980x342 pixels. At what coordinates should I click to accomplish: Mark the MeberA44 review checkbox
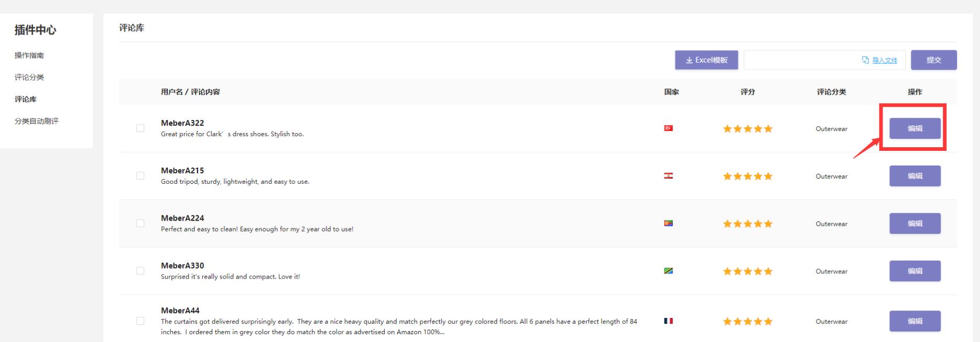tap(140, 321)
